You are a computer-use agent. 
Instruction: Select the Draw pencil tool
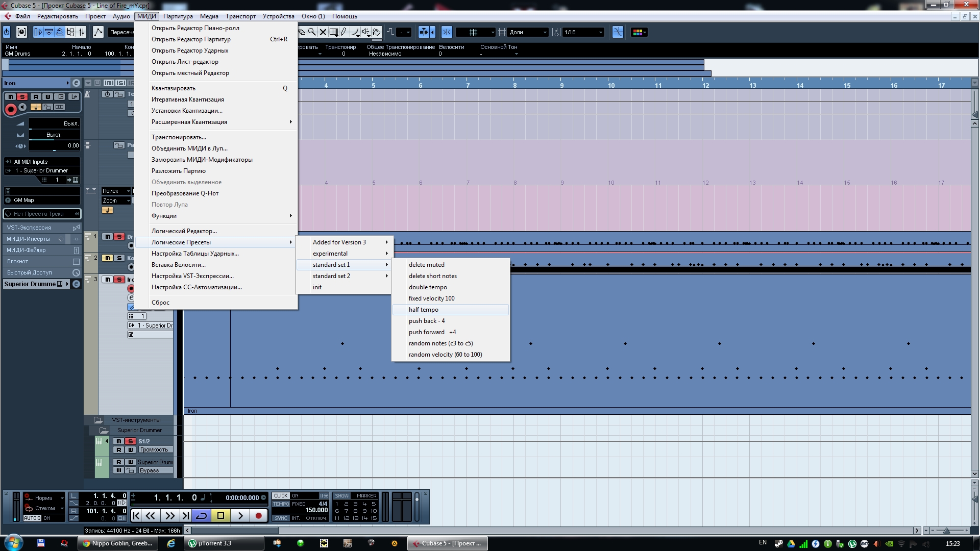tap(344, 32)
